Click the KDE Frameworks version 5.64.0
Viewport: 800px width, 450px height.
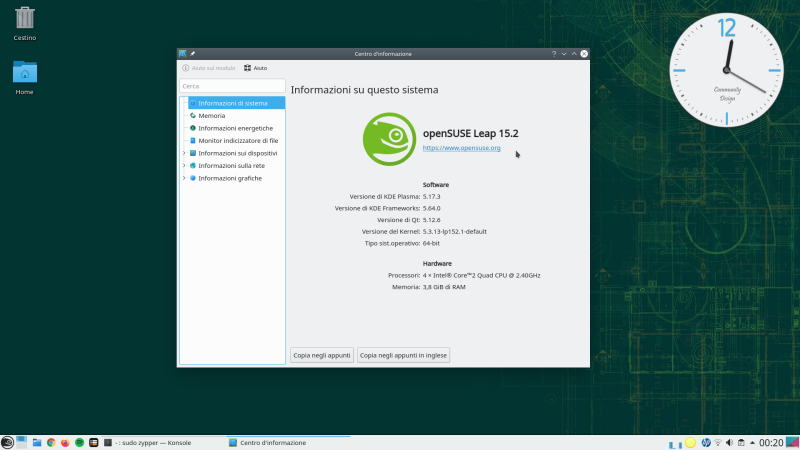pyautogui.click(x=432, y=208)
